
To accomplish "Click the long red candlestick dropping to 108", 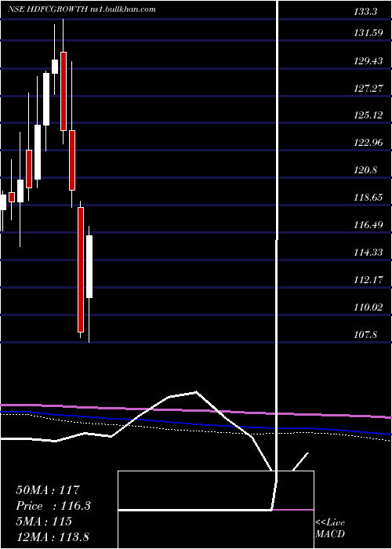I will pyautogui.click(x=81, y=270).
